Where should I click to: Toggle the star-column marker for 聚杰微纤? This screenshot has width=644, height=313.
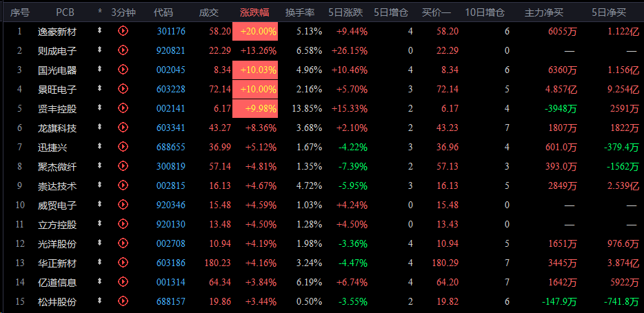point(99,165)
